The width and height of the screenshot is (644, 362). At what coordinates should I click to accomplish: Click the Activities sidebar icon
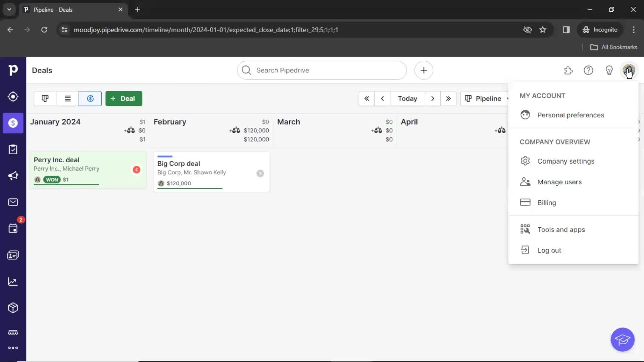pyautogui.click(x=13, y=228)
